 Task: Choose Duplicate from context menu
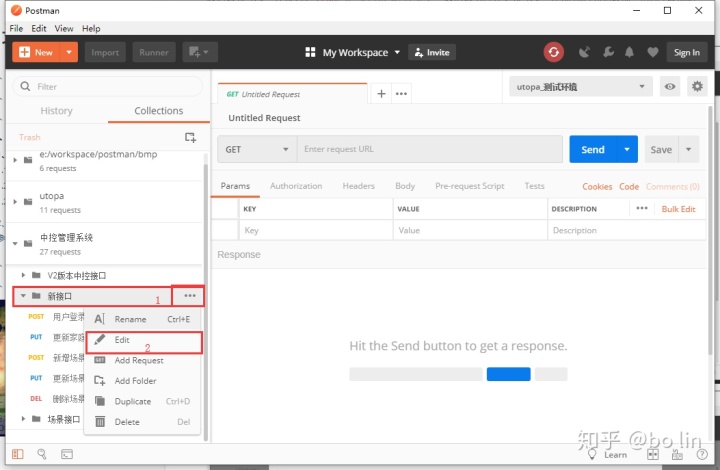click(x=142, y=401)
